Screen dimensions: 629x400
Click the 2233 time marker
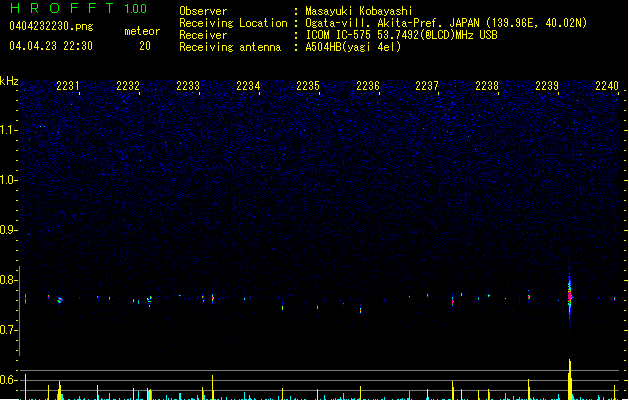click(188, 86)
